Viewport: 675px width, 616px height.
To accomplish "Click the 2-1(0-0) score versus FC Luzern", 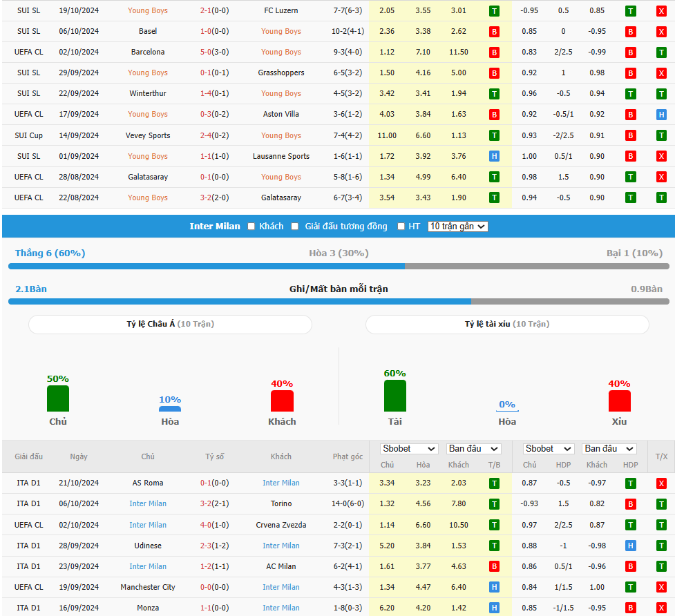I will [214, 10].
